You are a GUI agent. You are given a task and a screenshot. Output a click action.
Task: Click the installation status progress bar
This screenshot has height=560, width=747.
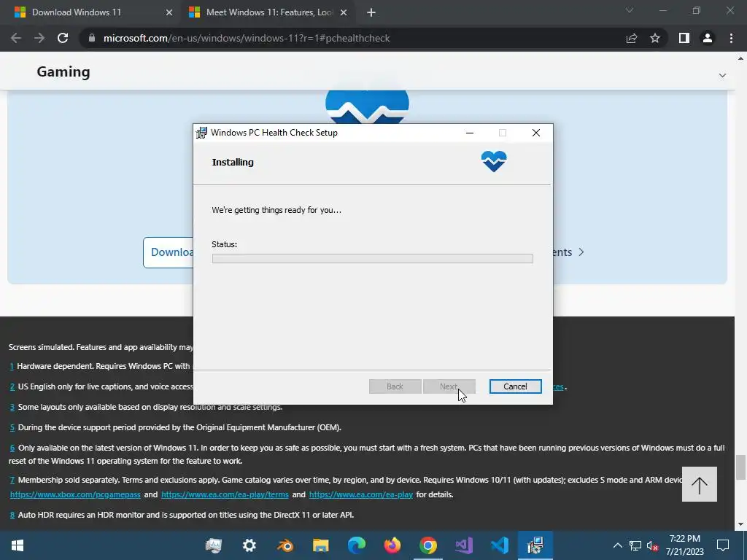pyautogui.click(x=373, y=259)
